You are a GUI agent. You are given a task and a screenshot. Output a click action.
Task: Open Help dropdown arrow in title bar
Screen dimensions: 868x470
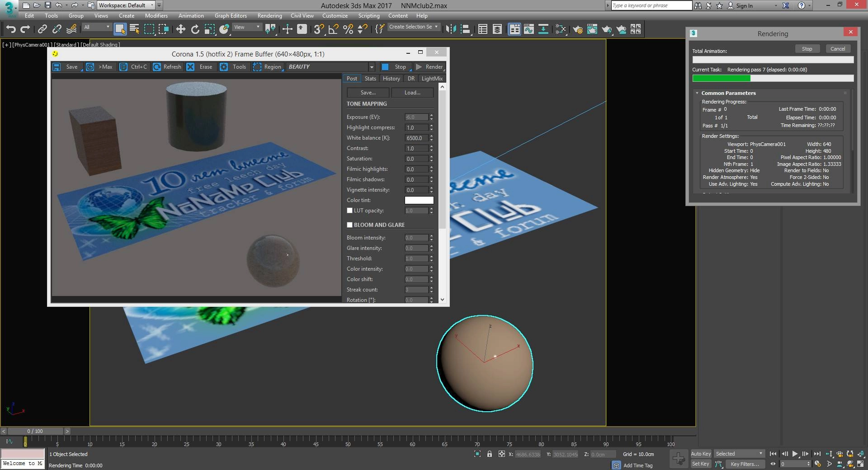pyautogui.click(x=809, y=5)
